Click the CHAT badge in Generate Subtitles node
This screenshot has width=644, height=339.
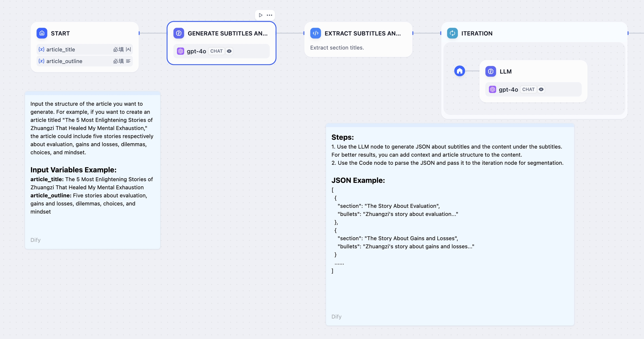(216, 51)
